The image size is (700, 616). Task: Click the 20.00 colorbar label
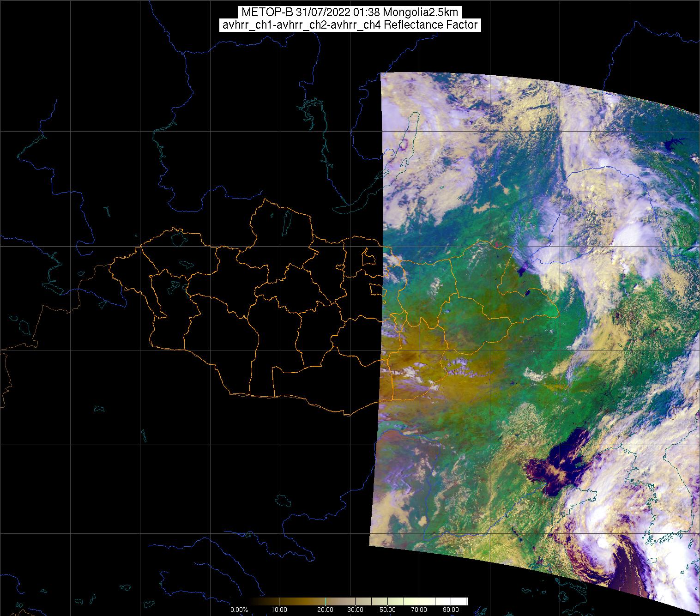(326, 610)
